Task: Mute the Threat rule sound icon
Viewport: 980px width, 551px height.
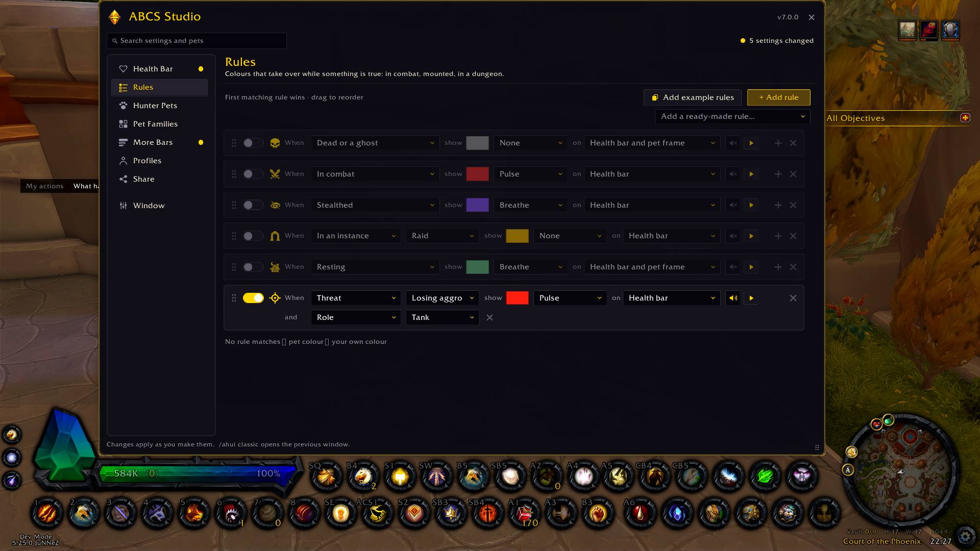Action: [733, 298]
